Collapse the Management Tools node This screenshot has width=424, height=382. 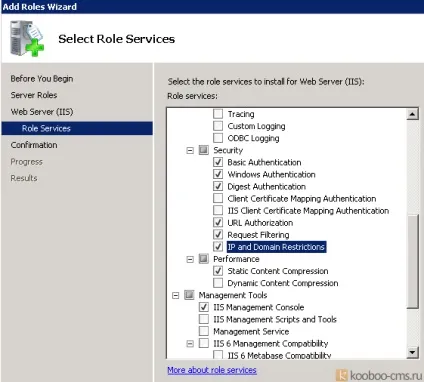[176, 295]
